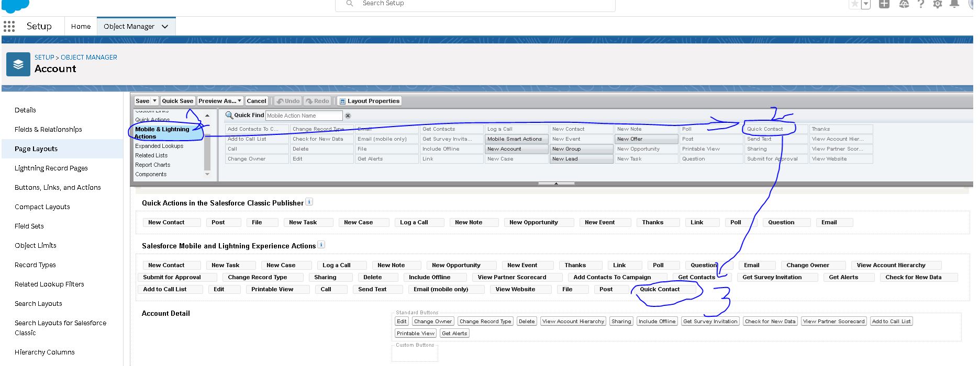Select New Account action in the palette
The height and width of the screenshot is (366, 980).
[517, 148]
